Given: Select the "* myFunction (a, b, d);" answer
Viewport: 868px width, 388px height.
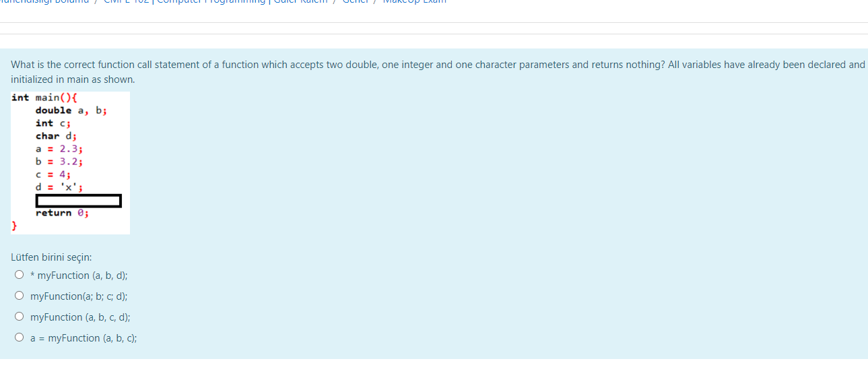Looking at the screenshot, I should click(20, 273).
